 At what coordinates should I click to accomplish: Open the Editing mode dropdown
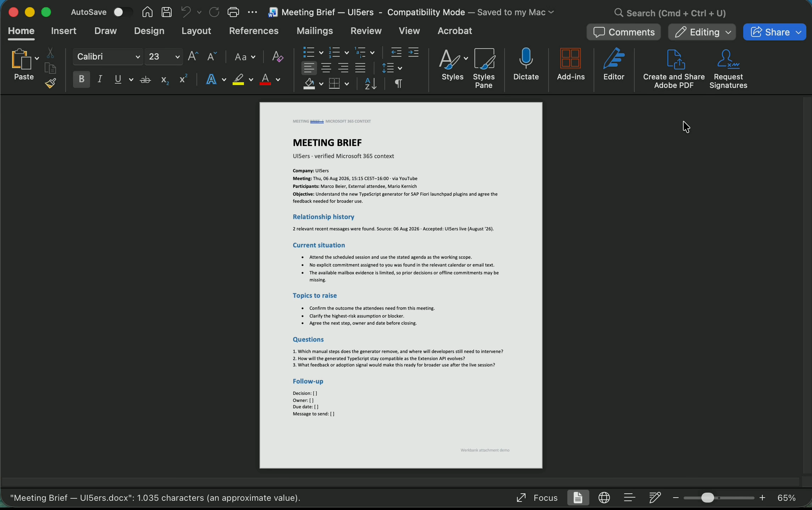pyautogui.click(x=702, y=32)
